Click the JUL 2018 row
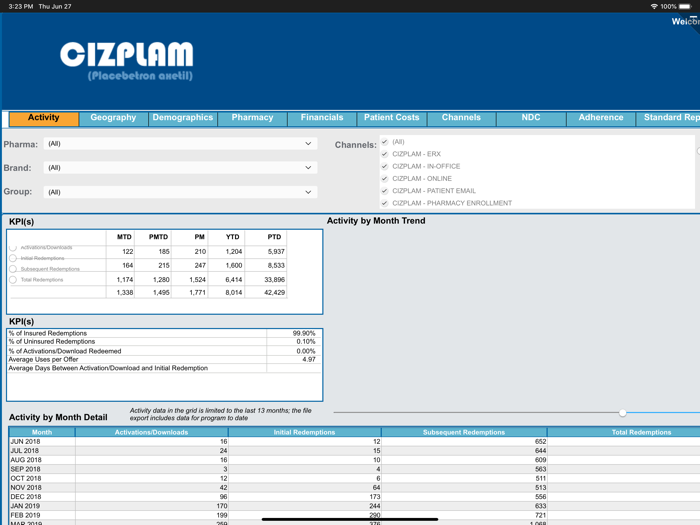700x525 pixels. (x=354, y=451)
